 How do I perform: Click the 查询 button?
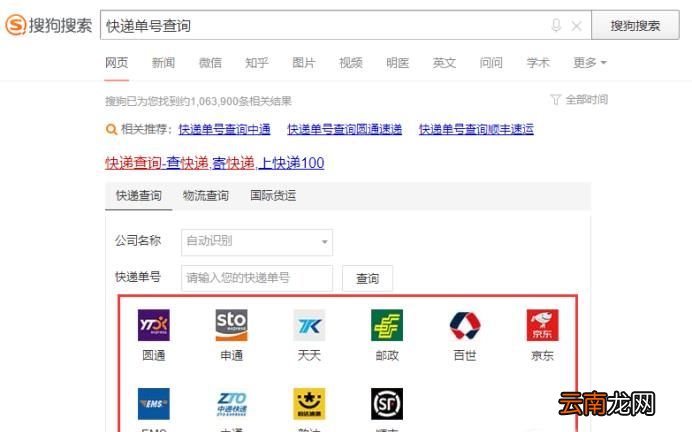(367, 278)
